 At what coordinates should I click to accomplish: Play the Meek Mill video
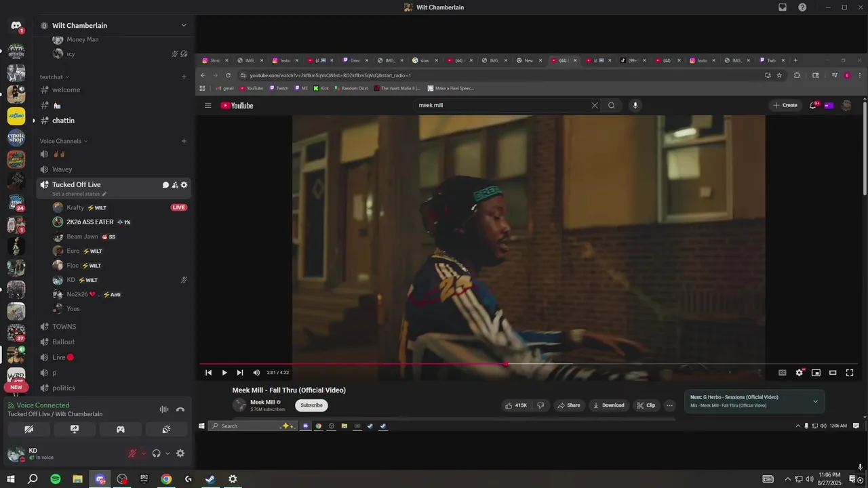point(224,373)
